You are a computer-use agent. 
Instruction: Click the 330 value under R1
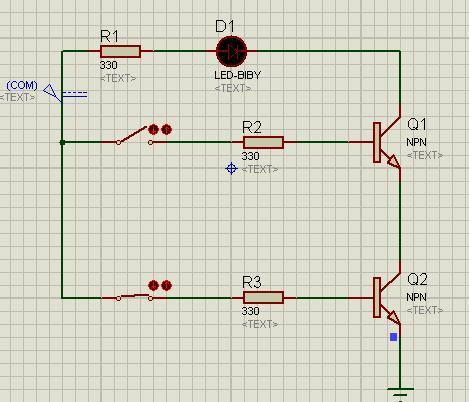point(109,65)
